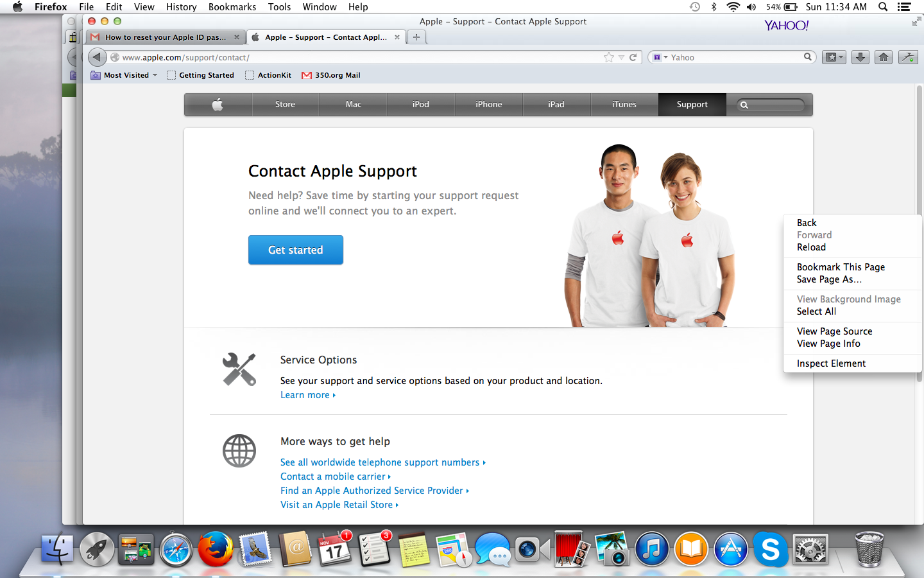Launch Safari from the Dock

click(x=176, y=549)
